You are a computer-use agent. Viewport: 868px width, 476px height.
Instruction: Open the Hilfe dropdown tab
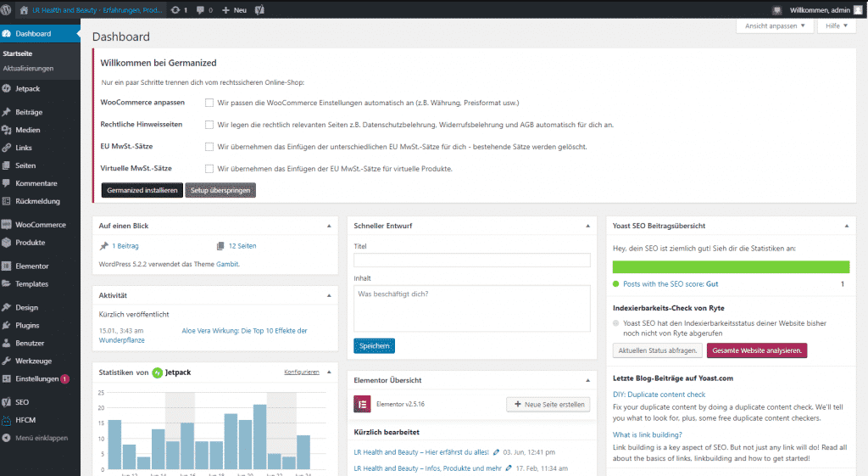(x=837, y=26)
